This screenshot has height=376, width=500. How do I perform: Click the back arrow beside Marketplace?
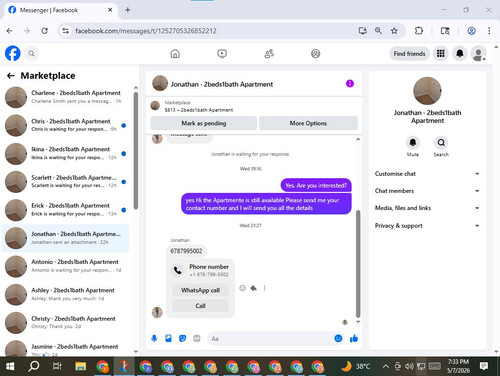(11, 76)
